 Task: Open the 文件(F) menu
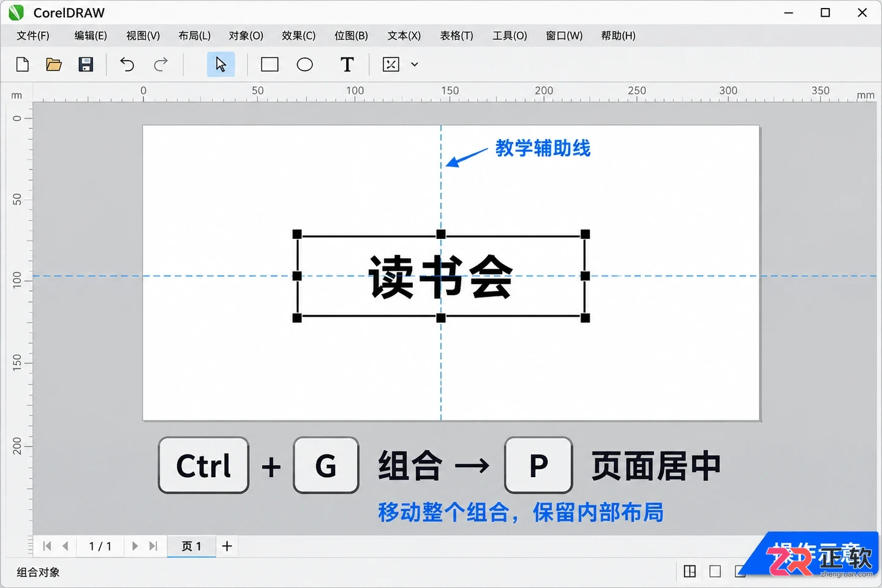(33, 36)
